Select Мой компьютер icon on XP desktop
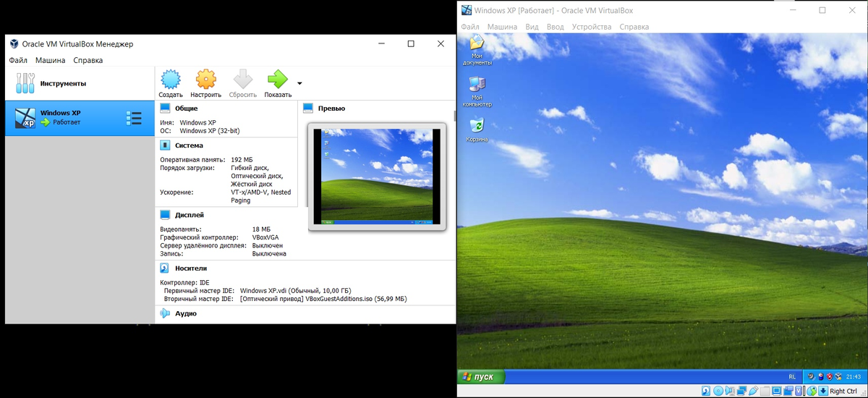Screen dimensions: 868x398 coord(477,92)
